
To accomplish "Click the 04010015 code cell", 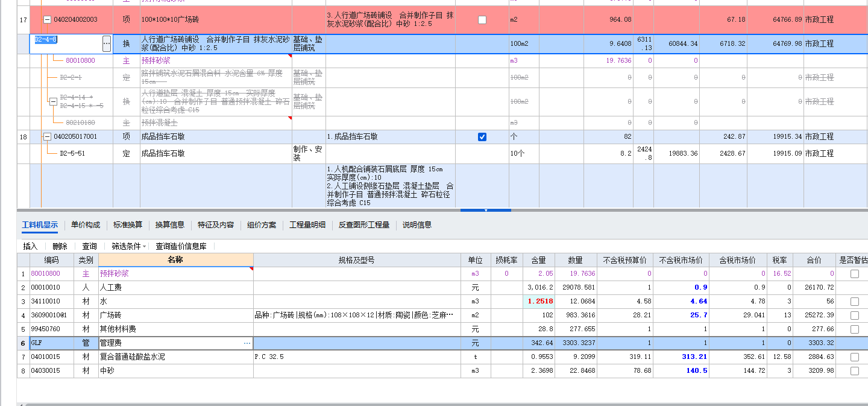I will click(52, 357).
